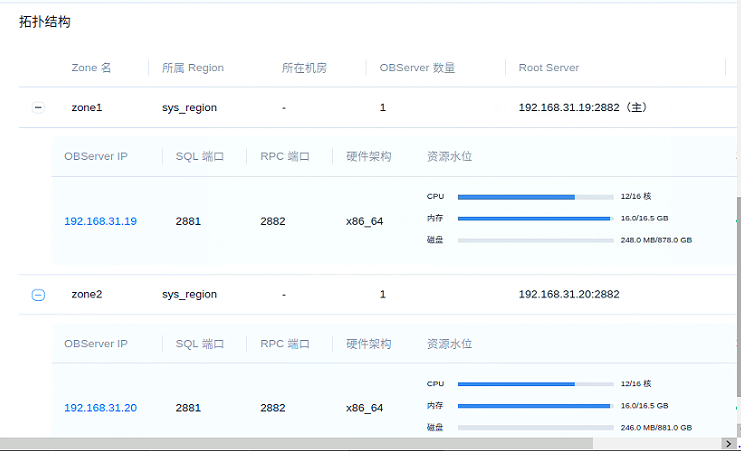741x451 pixels.
Task: Select the zone2 name cell
Action: [87, 295]
